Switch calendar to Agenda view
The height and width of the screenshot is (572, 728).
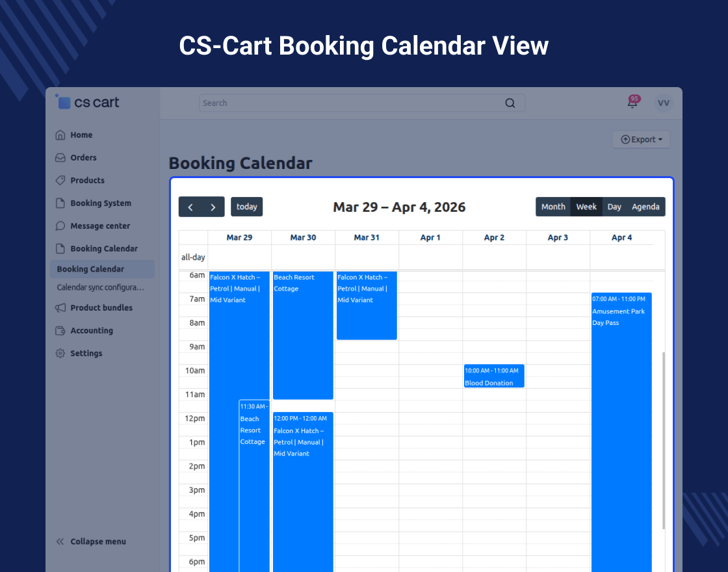(x=645, y=207)
